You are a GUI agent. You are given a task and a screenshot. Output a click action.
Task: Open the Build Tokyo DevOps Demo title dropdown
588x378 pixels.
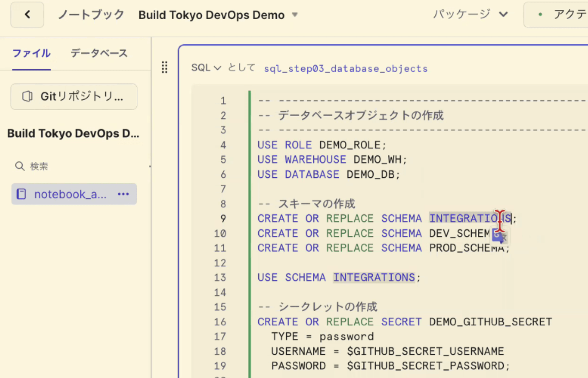coord(295,15)
